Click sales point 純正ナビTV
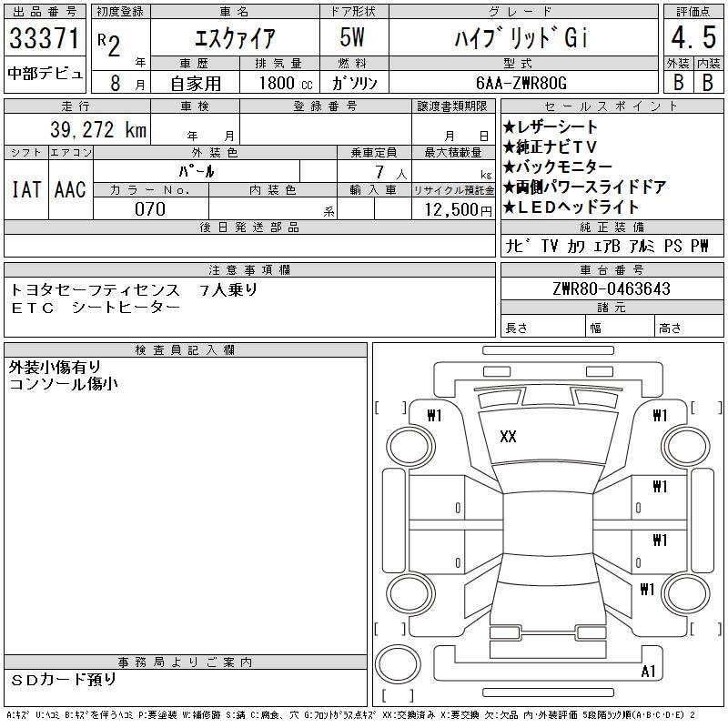Screen dimensions: 728x728 coord(550,147)
